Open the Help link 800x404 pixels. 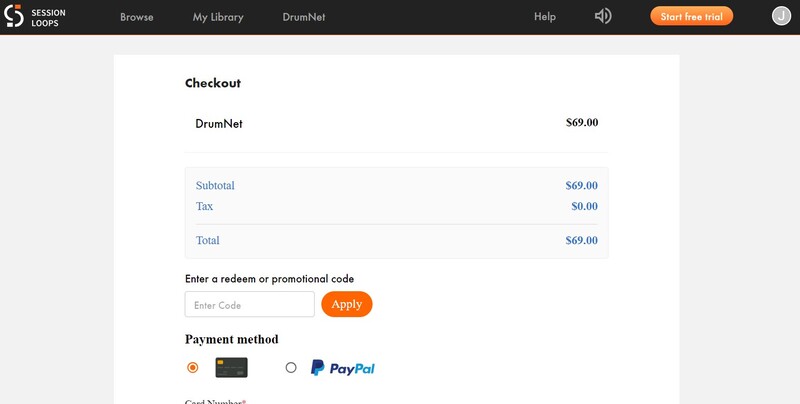tap(545, 17)
